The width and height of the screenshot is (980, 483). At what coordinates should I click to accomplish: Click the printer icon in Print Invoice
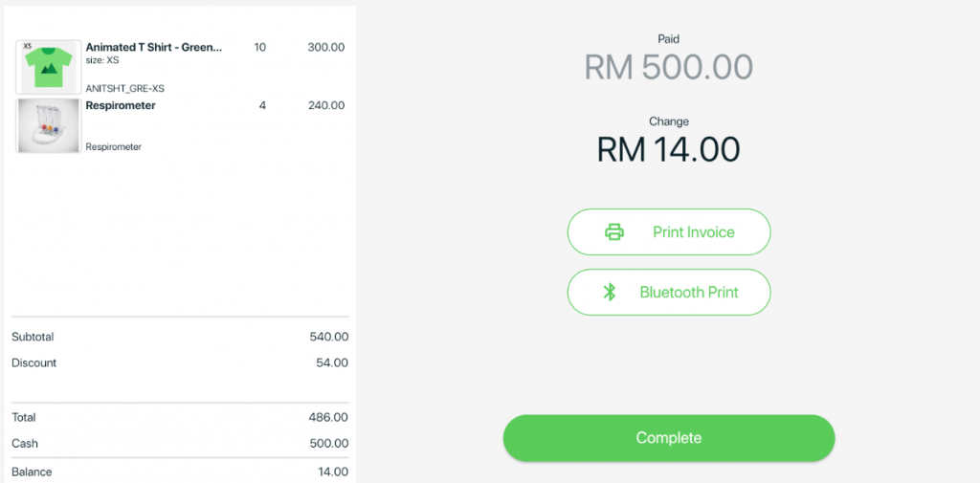(614, 232)
